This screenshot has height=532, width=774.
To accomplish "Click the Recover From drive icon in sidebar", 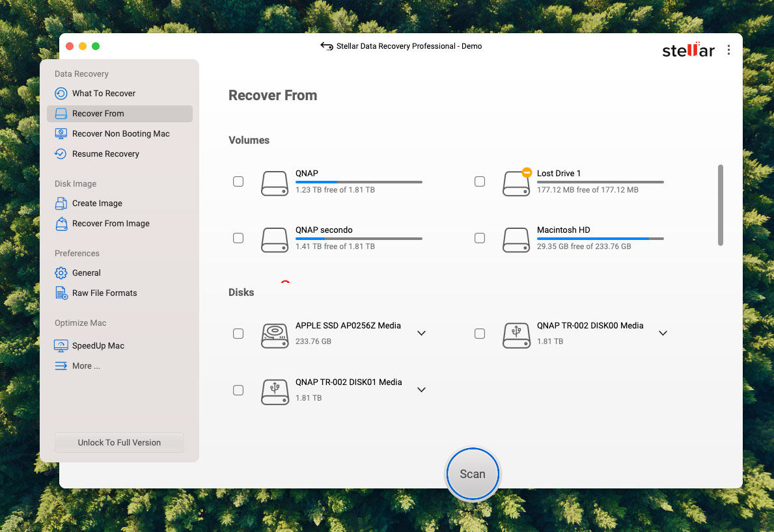I will pos(61,114).
